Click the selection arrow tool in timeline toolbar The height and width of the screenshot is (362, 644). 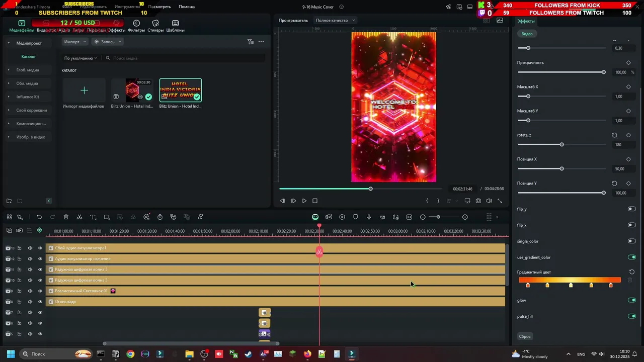20,217
